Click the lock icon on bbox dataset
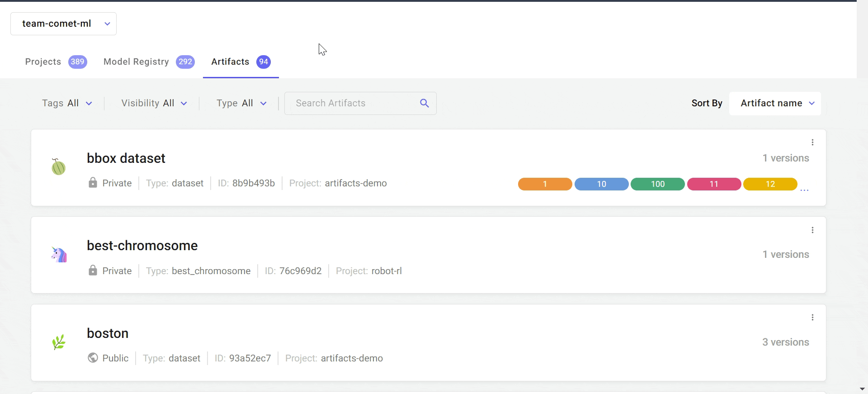Viewport: 868px width, 394px height. tap(93, 183)
